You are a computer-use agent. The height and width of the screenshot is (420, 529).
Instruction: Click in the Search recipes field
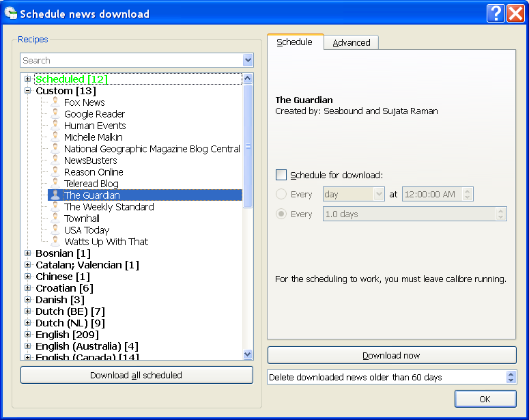click(x=132, y=60)
